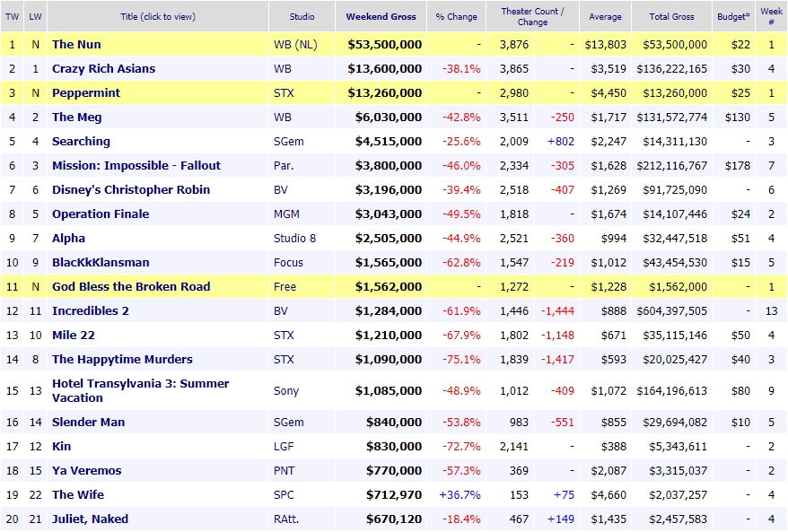Image resolution: width=788 pixels, height=532 pixels.
Task: Select Kin theater count 2,141
Action: pyautogui.click(x=514, y=446)
